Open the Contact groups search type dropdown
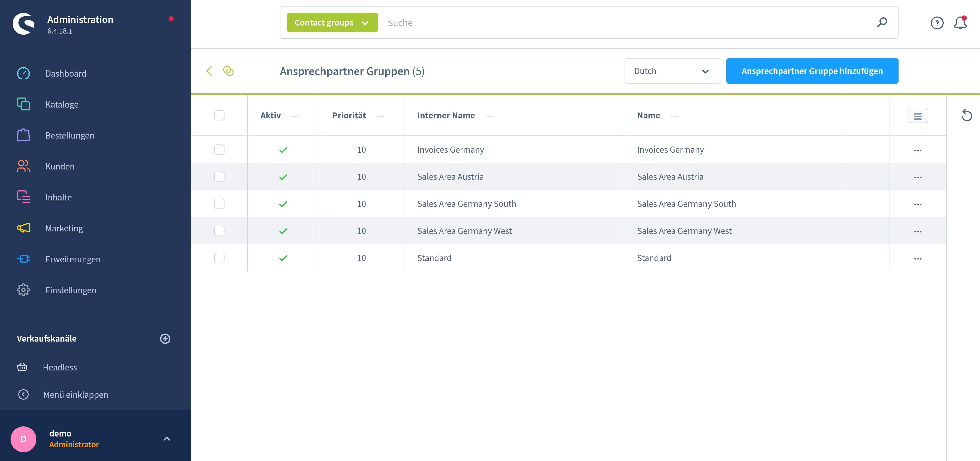Viewport: 980px width, 461px height. click(x=332, y=22)
